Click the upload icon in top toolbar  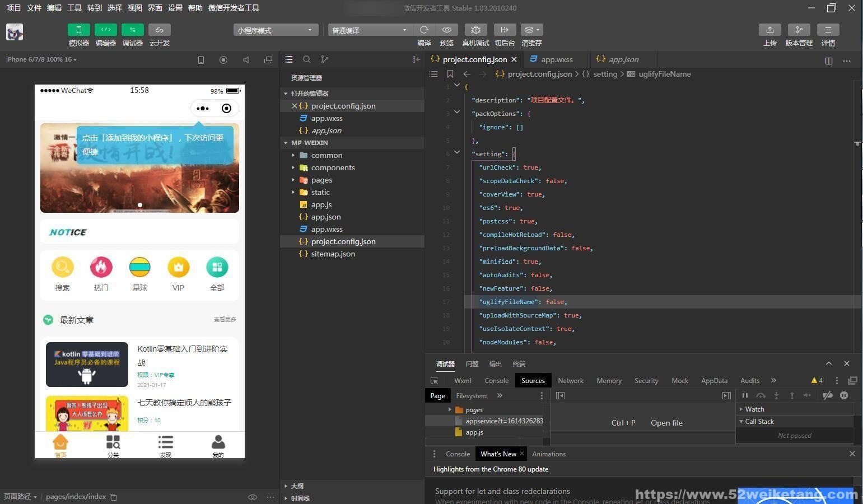coord(770,30)
